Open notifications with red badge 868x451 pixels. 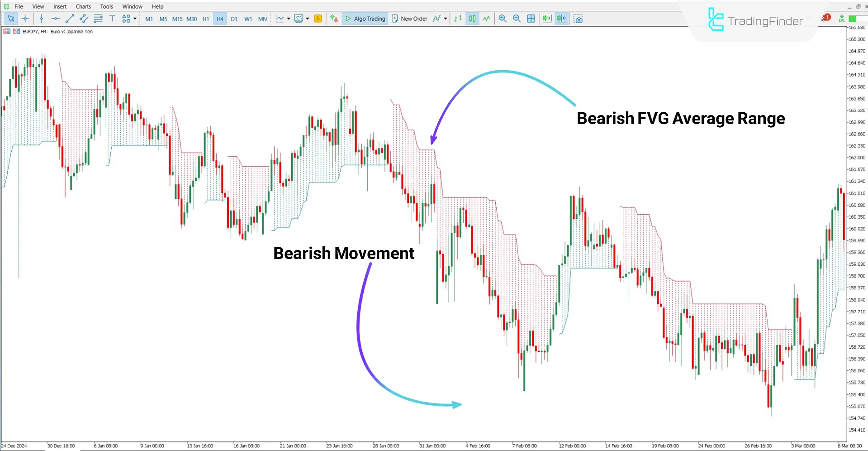pos(825,18)
